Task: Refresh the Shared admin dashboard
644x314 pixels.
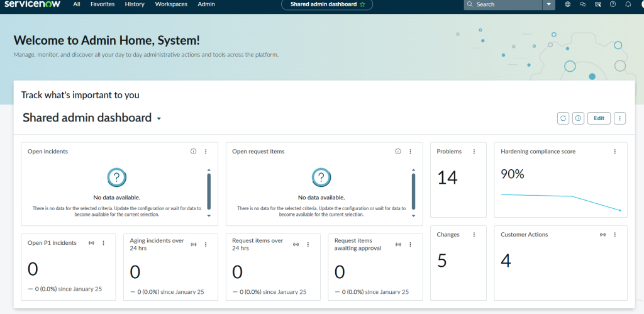Action: click(x=563, y=118)
